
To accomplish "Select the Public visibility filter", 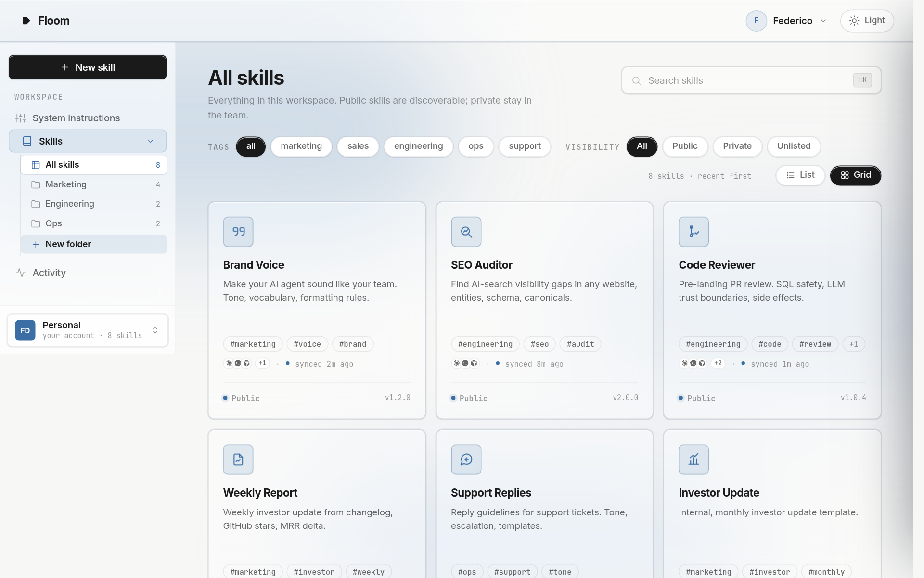I will tap(685, 146).
